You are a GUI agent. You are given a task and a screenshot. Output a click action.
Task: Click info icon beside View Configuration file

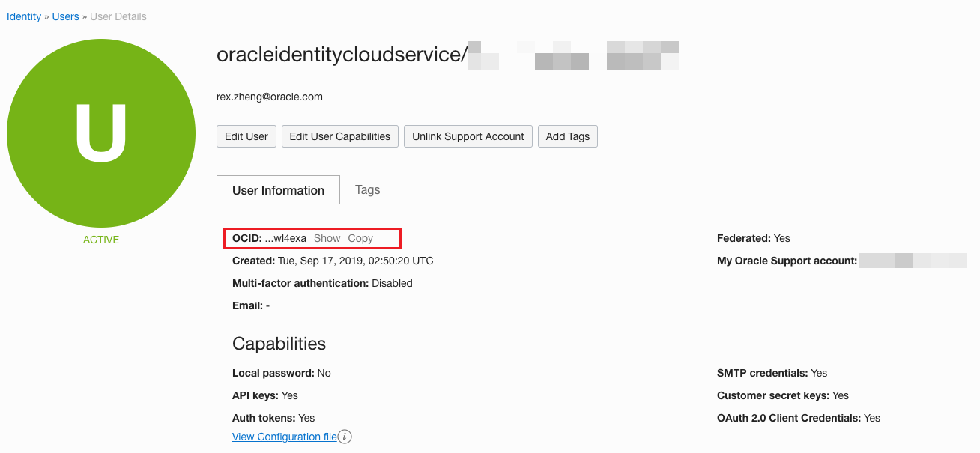coord(345,437)
